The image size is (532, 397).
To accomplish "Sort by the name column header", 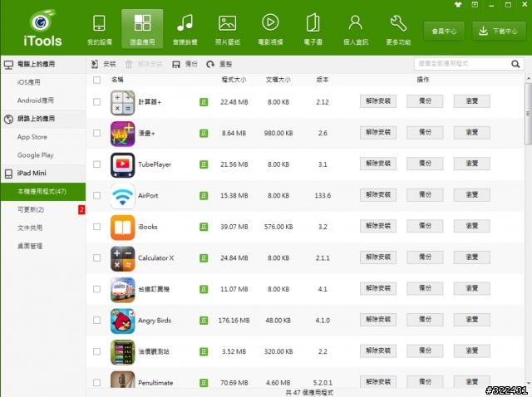I will (117, 80).
